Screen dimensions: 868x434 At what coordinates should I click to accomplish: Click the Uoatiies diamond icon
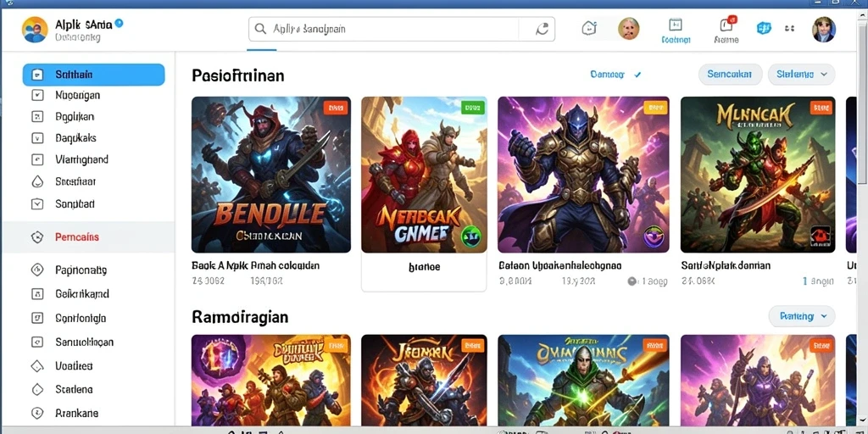(x=37, y=366)
